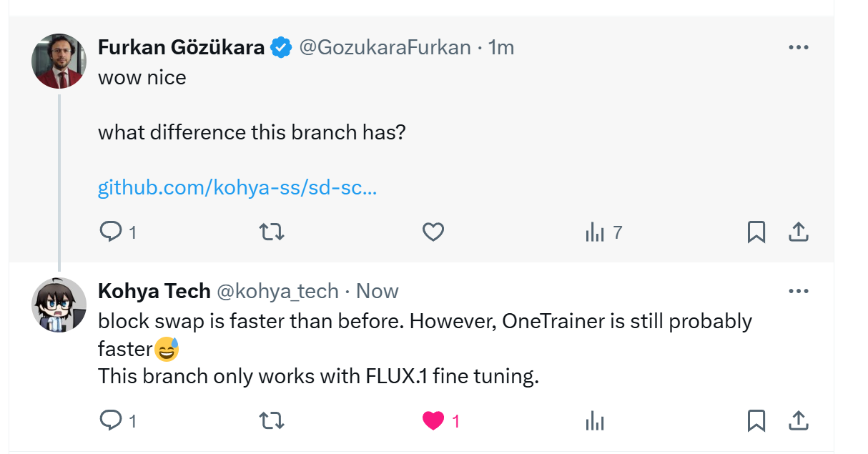Reply to Furkan Gözükara's tweet
Image resolution: width=868 pixels, height=454 pixels.
(x=110, y=232)
